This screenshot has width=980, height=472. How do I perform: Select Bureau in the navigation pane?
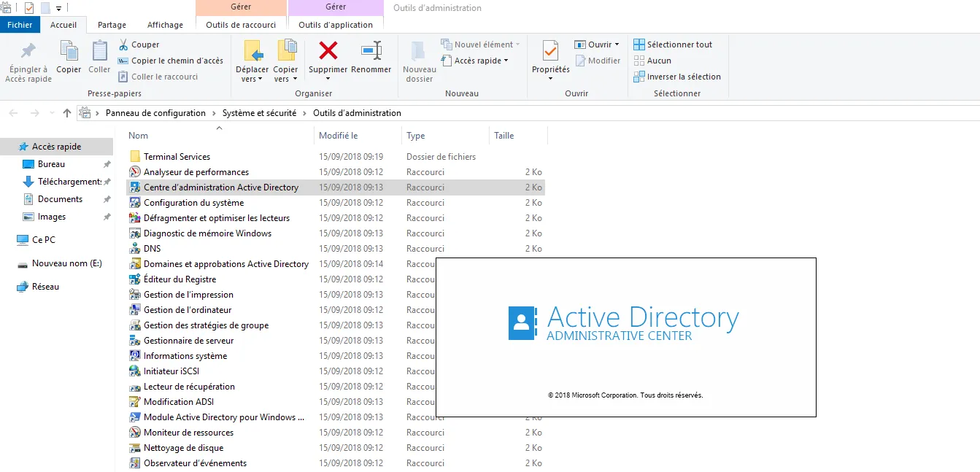(x=51, y=164)
